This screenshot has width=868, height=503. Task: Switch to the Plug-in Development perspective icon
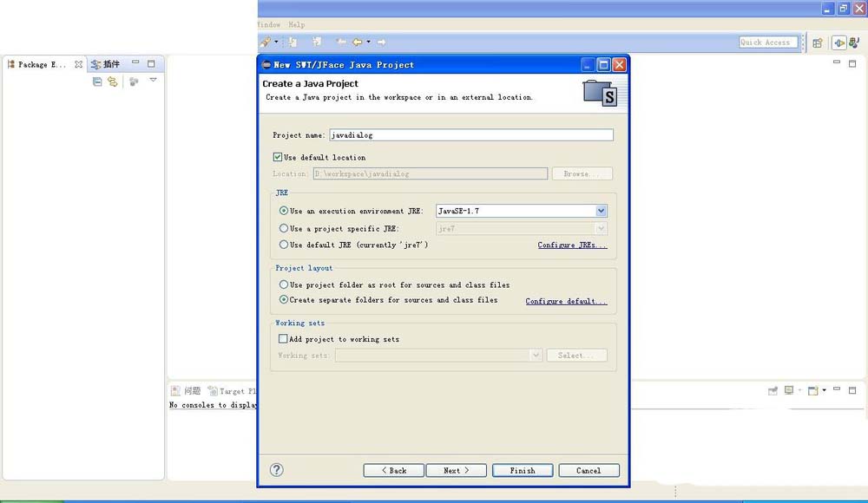coord(838,42)
